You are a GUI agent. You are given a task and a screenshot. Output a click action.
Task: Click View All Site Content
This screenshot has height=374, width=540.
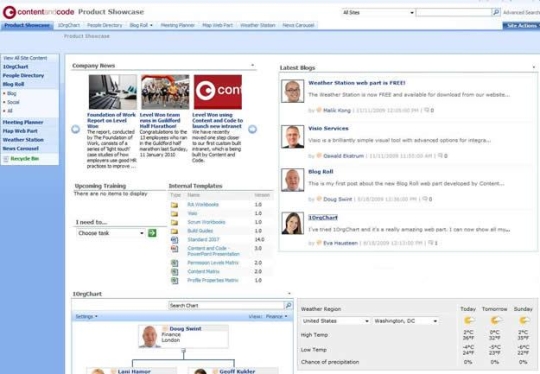coord(25,58)
